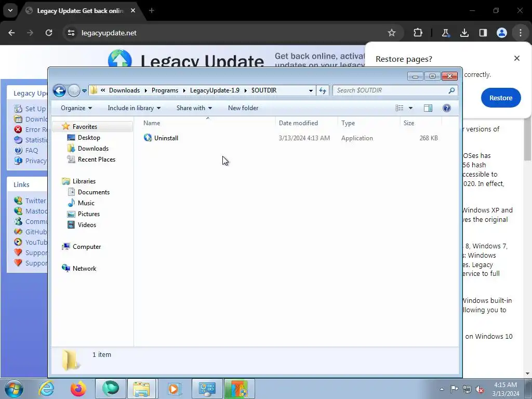Click muted volume tray icon
The height and width of the screenshot is (399, 532).
pos(480,389)
